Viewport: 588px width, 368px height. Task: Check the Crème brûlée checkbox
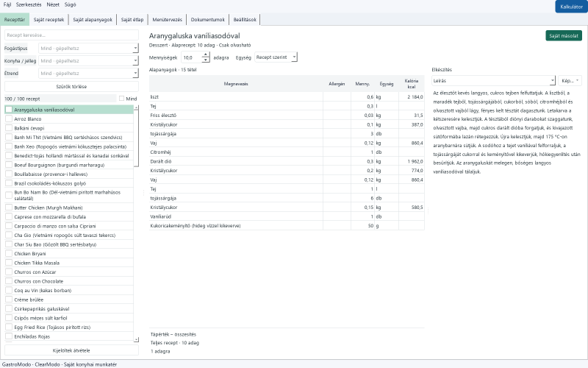pos(9,300)
